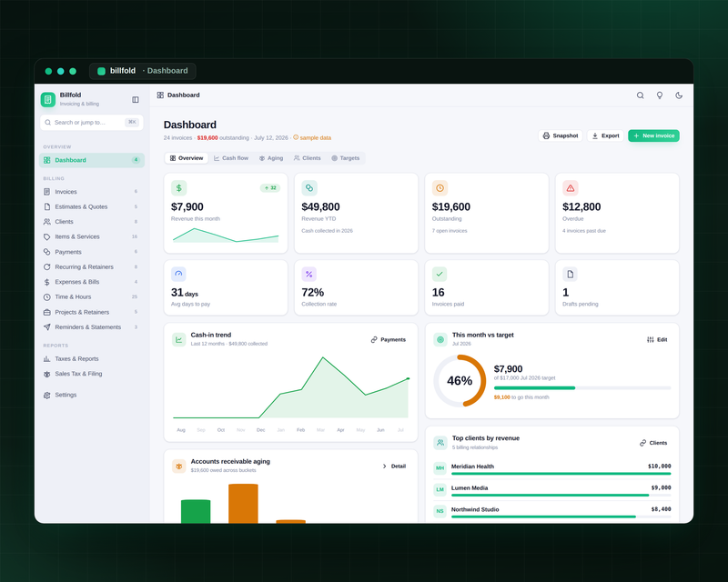Viewport: 728px width, 582px height.
Task: Click the sample data info indicator
Action: (x=312, y=137)
